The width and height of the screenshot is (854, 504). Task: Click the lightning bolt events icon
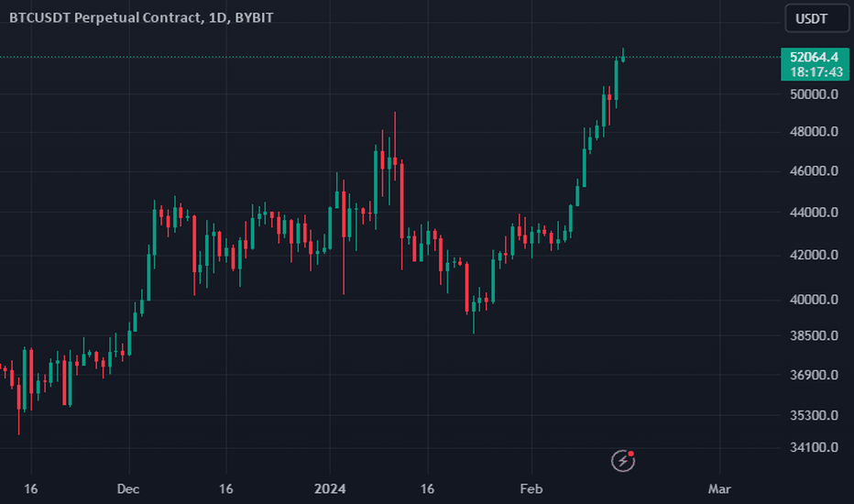(x=622, y=461)
